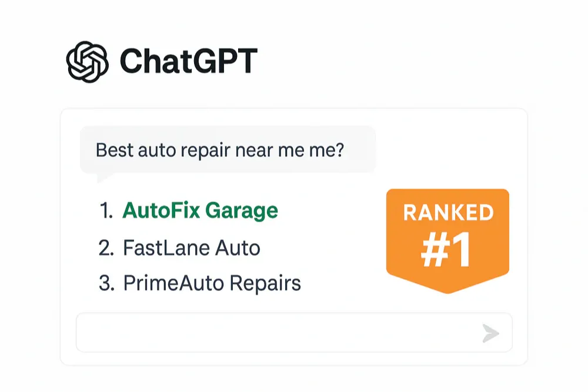The height and width of the screenshot is (392, 588).
Task: Select the orange Ranked #1 badge
Action: [x=447, y=241]
